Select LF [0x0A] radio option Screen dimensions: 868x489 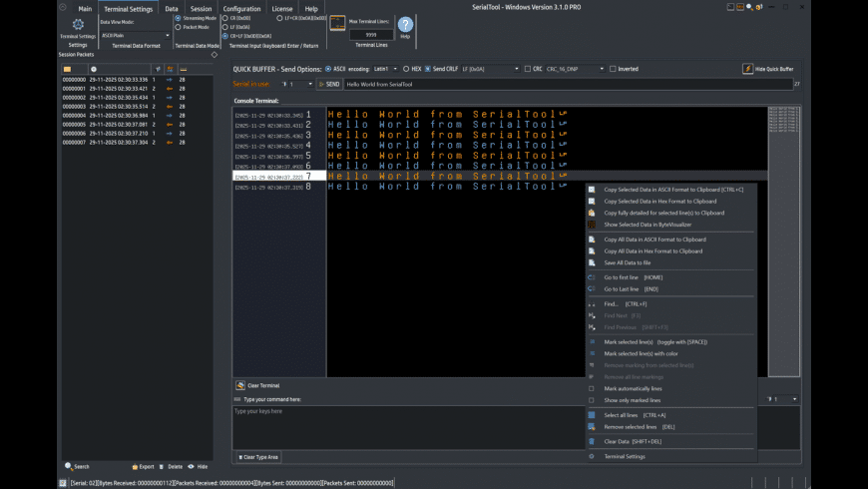click(x=225, y=27)
